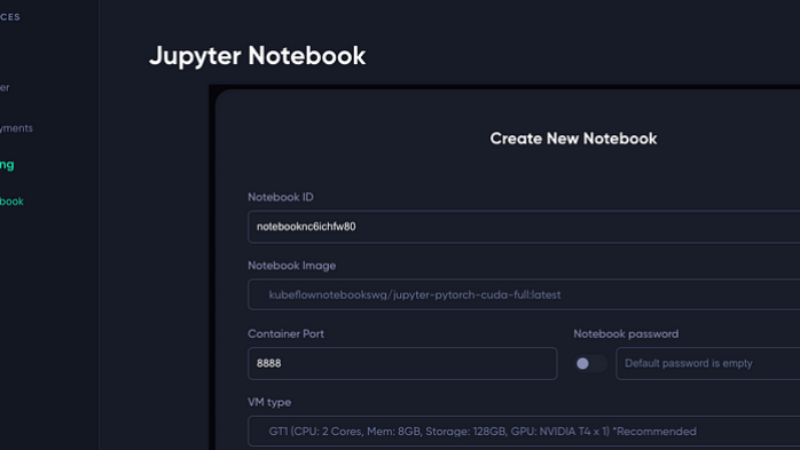Click the green sidebar item ending in 'ng'
The image size is (800, 450).
tap(7, 165)
